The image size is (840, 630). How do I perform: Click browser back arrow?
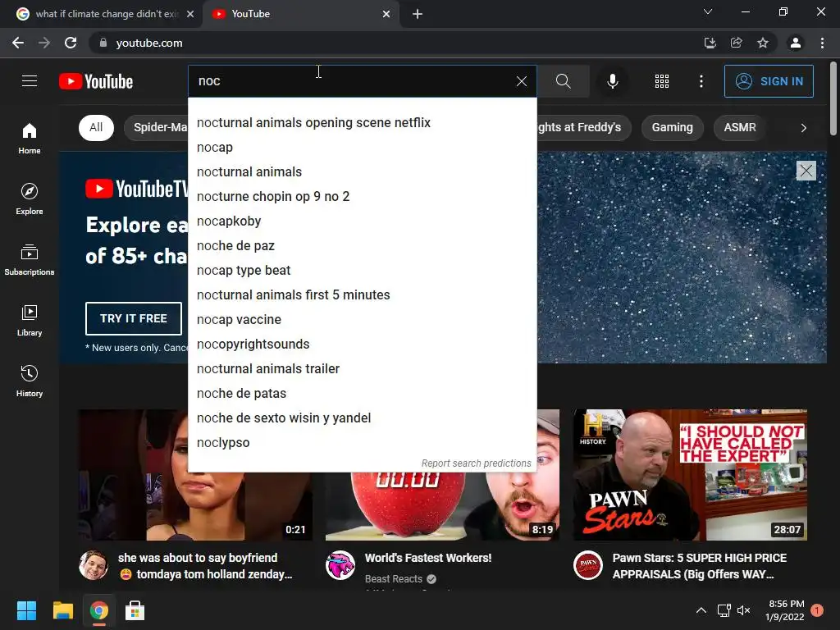click(18, 43)
